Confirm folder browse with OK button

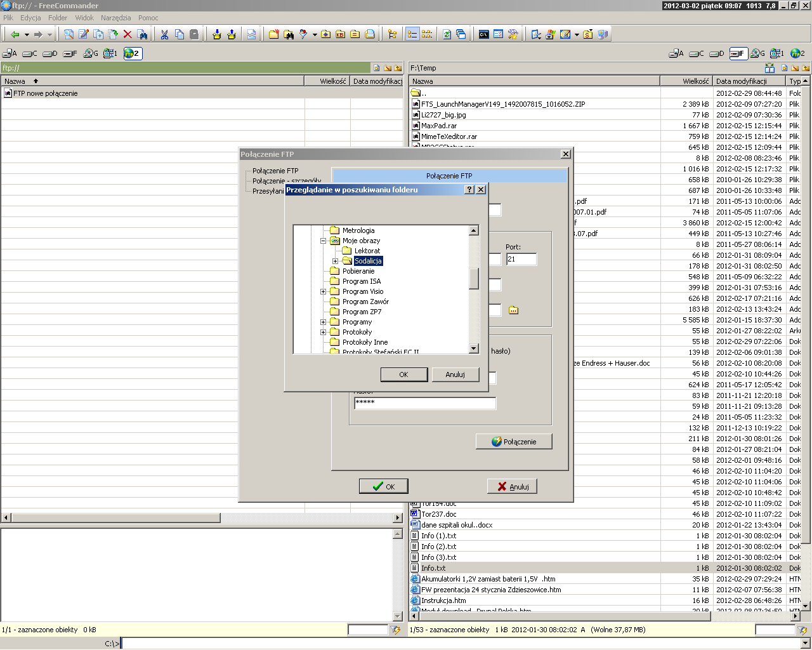pos(404,375)
